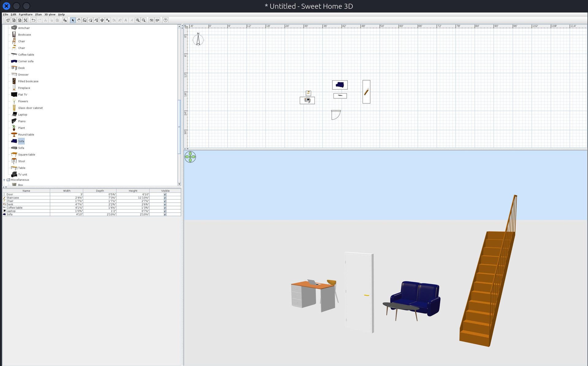This screenshot has height=366, width=588.
Task: Open the Preferences tools icon
Action: (x=25, y=20)
